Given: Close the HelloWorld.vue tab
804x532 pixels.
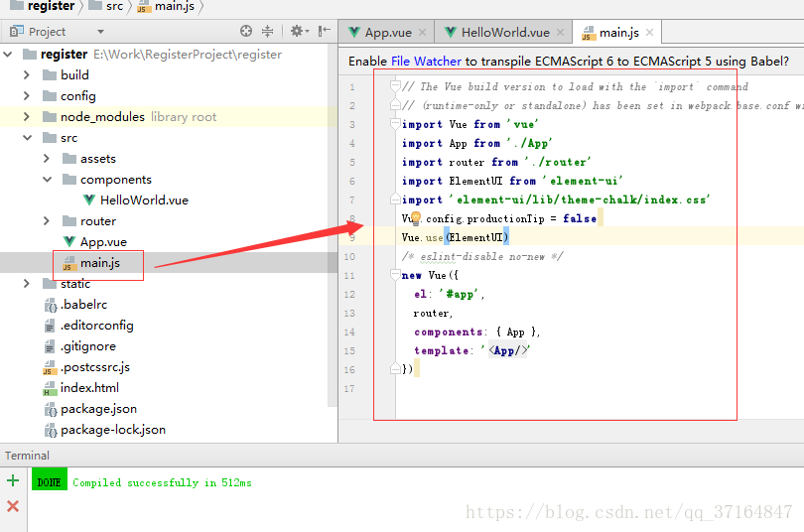Looking at the screenshot, I should 561,33.
